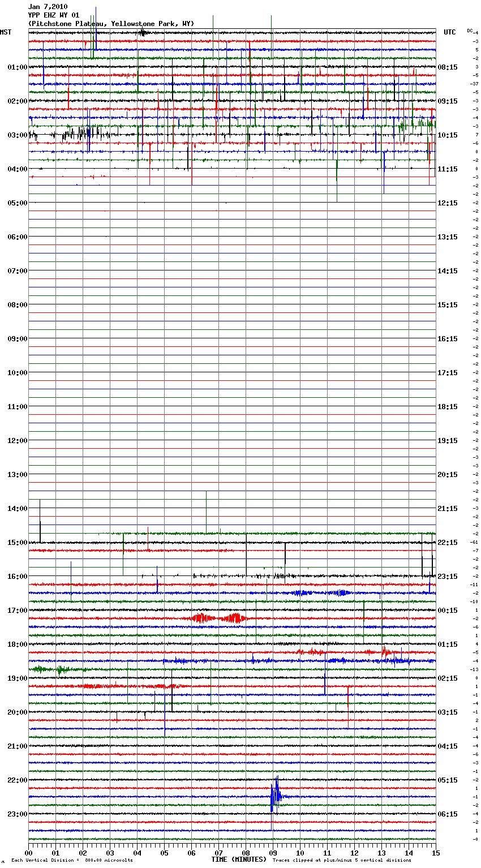
Task: Click the UTC label '18:15'
Action: tap(448, 407)
